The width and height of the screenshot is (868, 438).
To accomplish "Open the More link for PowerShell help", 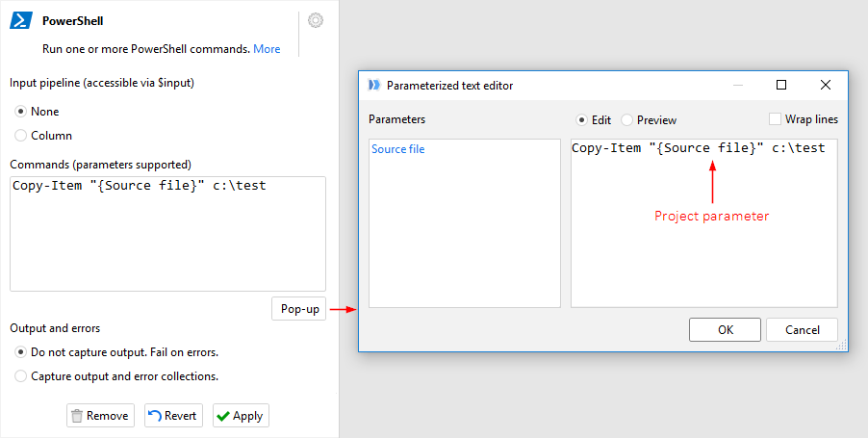I will pos(267,49).
